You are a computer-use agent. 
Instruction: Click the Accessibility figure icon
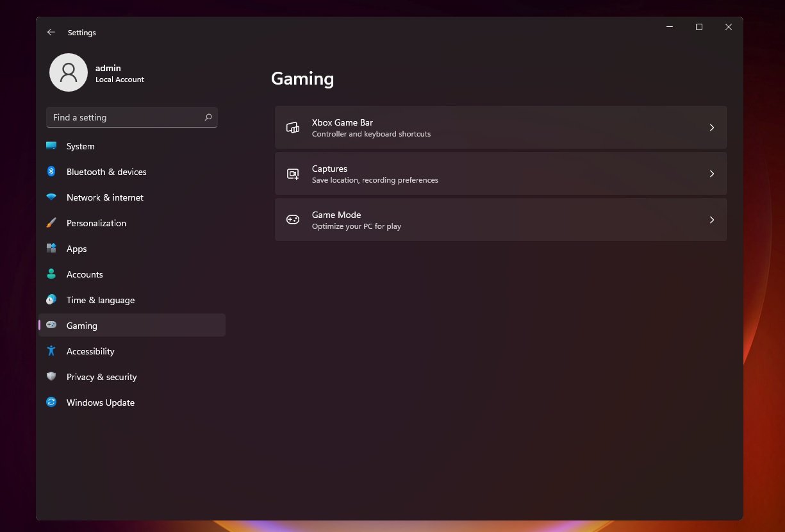pos(51,351)
